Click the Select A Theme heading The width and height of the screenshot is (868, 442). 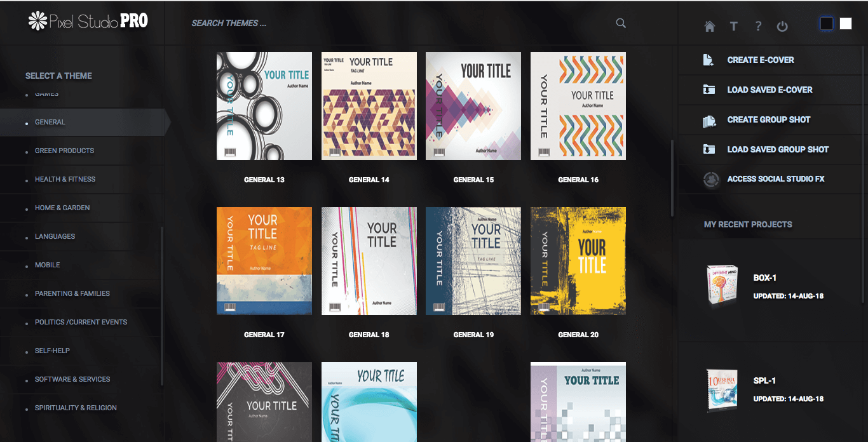click(58, 76)
